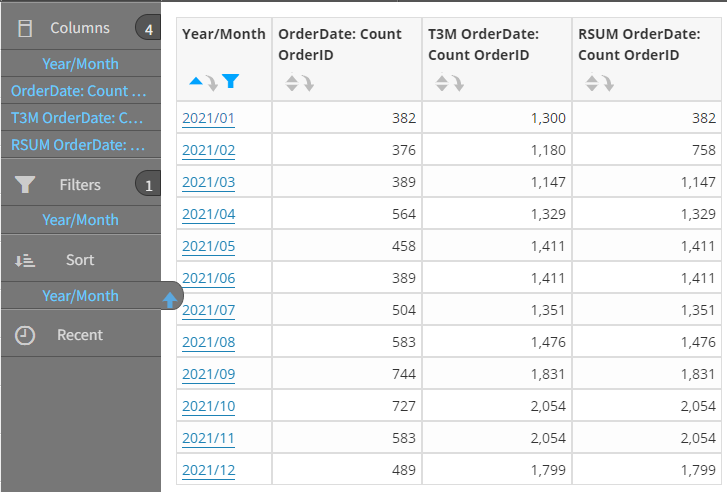Expand the Columns badge showing 4
The width and height of the screenshot is (727, 492).
[148, 28]
